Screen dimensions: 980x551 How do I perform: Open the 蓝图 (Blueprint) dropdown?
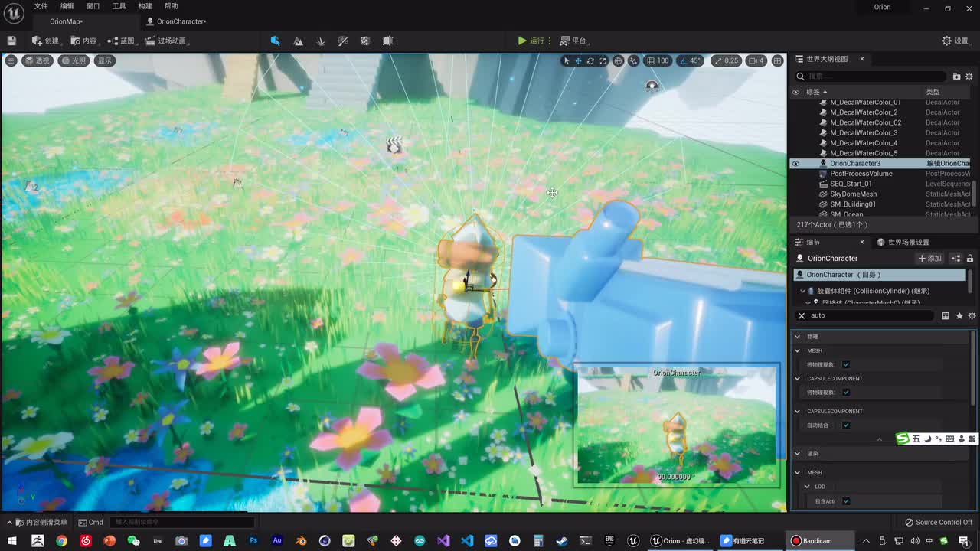click(121, 41)
